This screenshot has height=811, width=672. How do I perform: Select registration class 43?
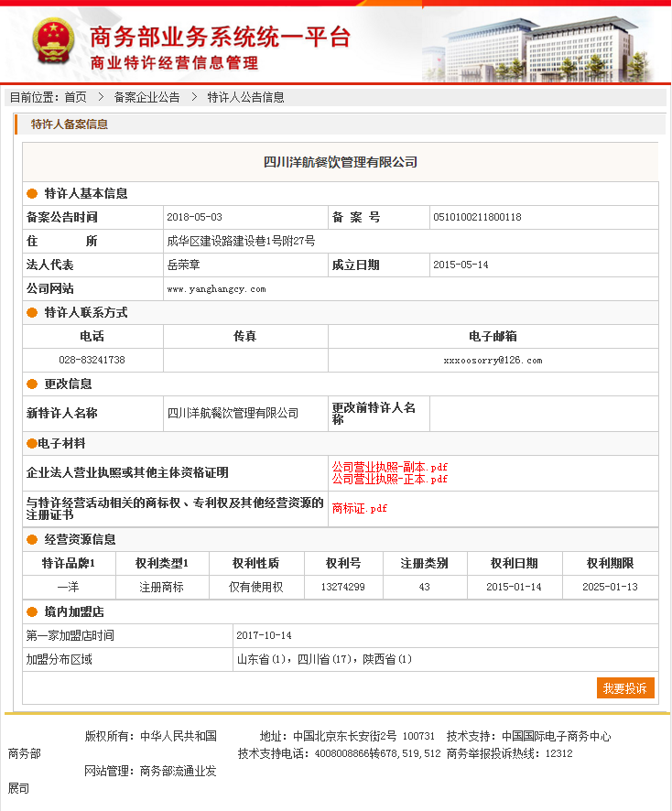424,587
